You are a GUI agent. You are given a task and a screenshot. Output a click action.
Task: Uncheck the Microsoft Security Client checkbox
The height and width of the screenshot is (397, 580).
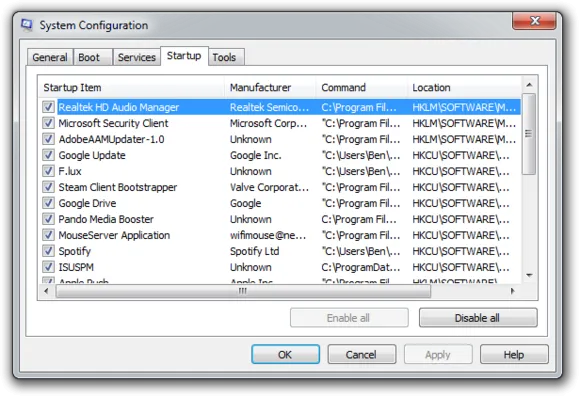point(48,123)
